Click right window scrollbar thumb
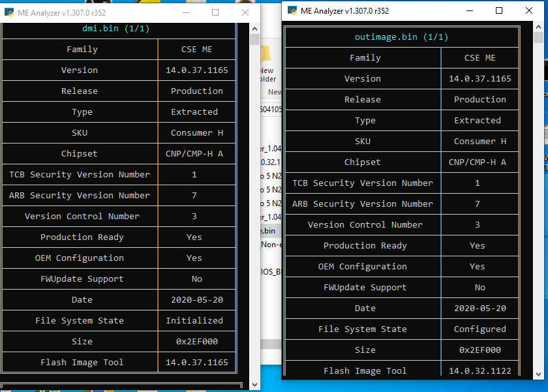 [x=539, y=37]
